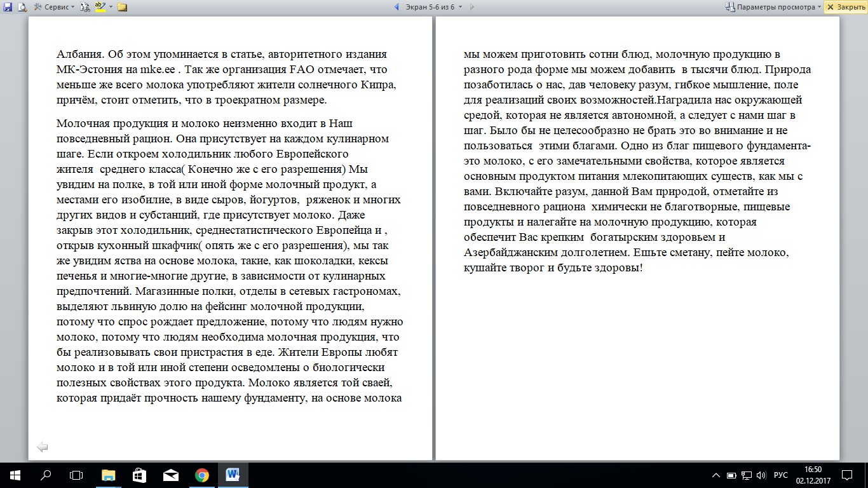Open the Сервис tools menu

[54, 7]
